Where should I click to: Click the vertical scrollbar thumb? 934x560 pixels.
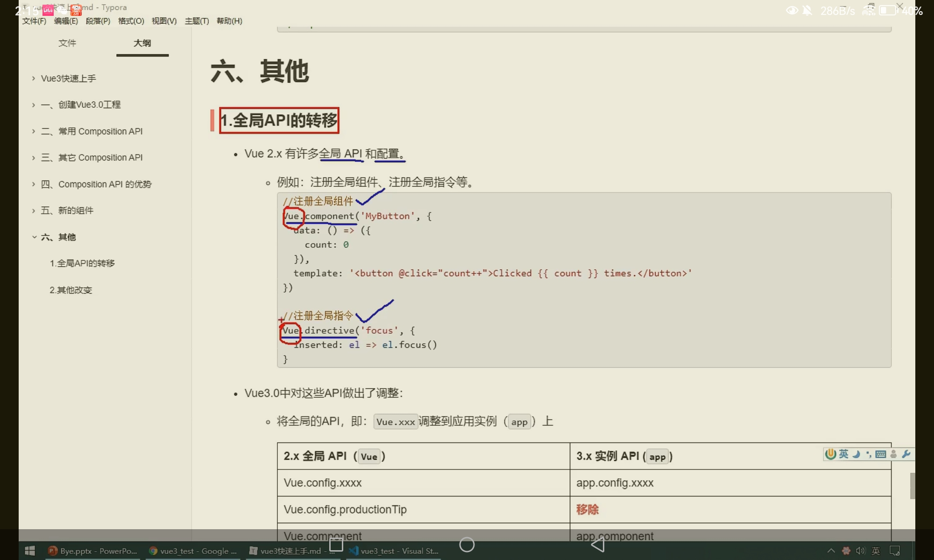[912, 486]
